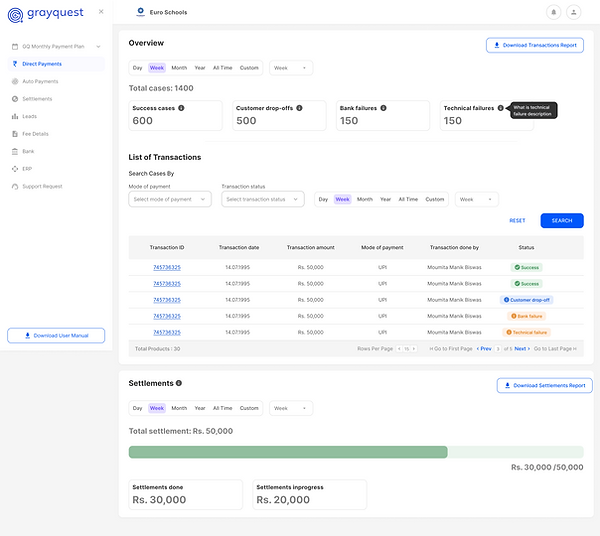Select Day in transactions filter tabs
The height and width of the screenshot is (536, 600).
click(x=323, y=199)
